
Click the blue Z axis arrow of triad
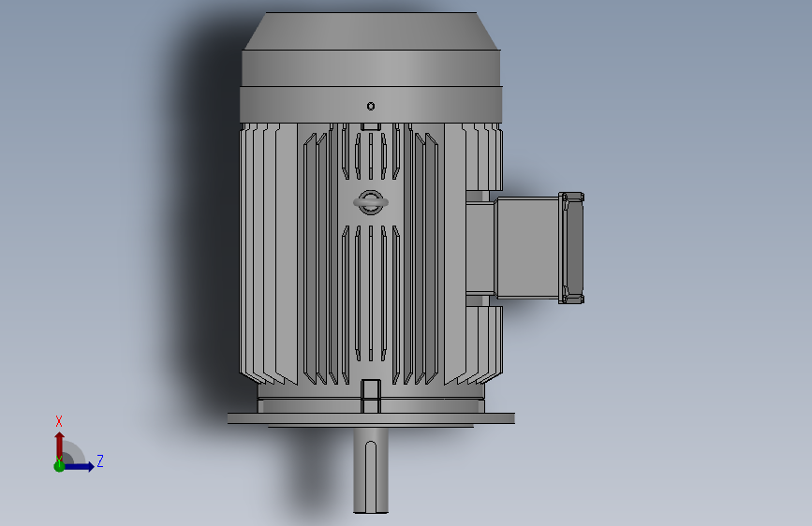tap(80, 466)
